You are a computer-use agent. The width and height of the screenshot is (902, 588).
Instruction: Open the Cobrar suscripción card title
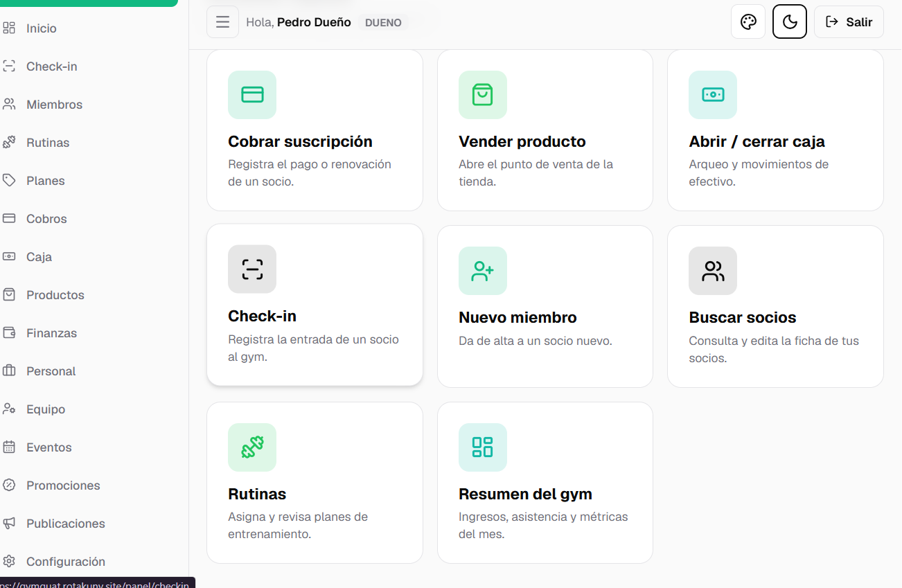coord(300,141)
